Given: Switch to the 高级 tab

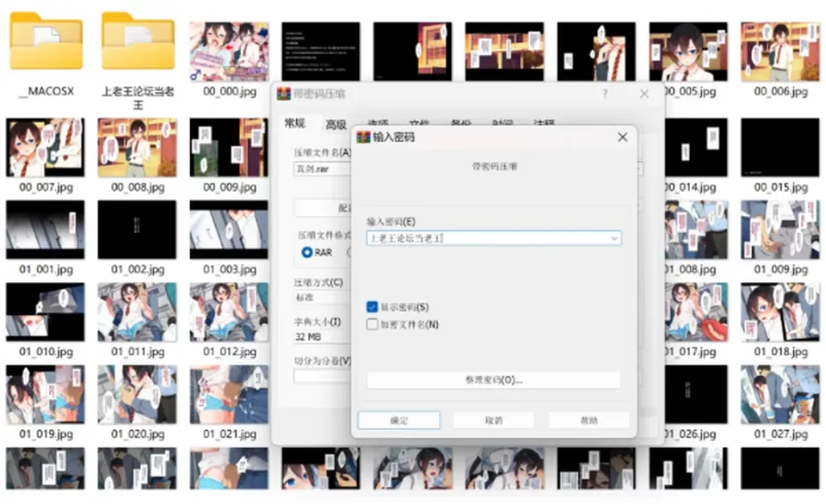Looking at the screenshot, I should [336, 125].
